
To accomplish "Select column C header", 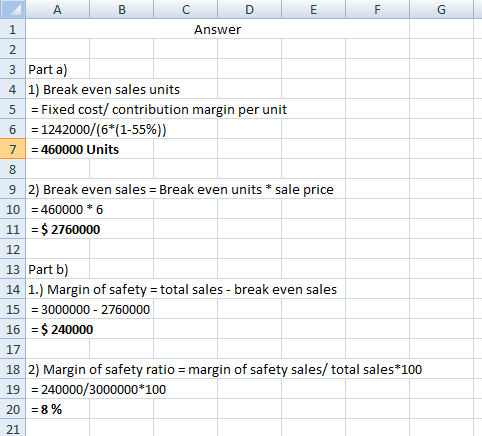I will click(186, 9).
